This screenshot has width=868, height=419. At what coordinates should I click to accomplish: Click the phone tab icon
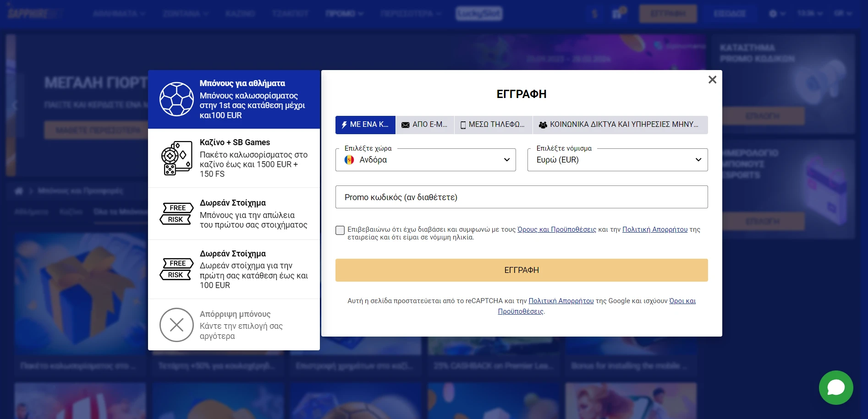pos(463,125)
